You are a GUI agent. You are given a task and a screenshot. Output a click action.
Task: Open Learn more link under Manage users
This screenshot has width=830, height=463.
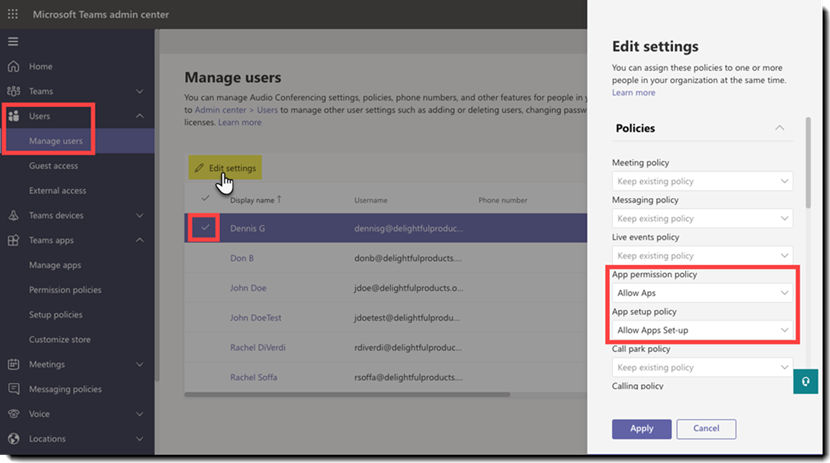(240, 122)
